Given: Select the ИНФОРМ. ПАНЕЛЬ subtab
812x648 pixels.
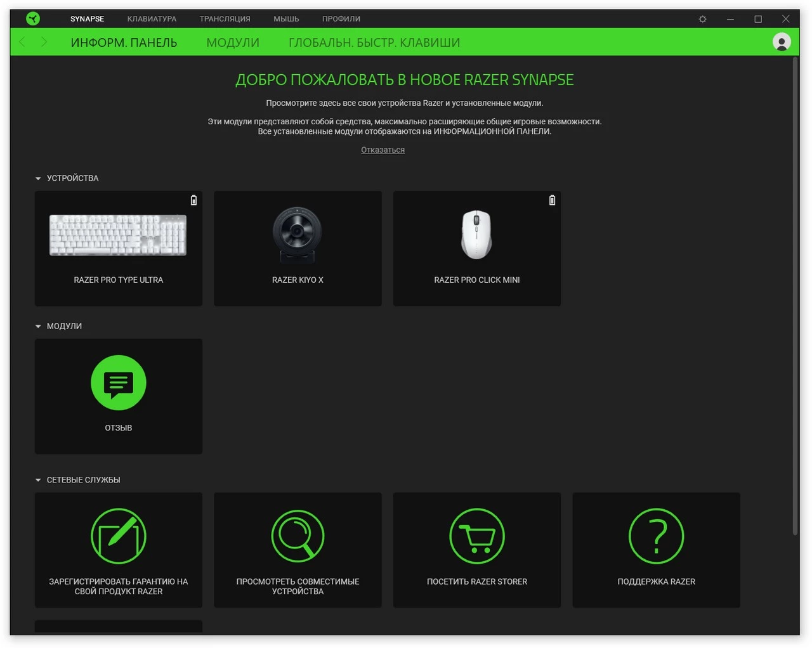Looking at the screenshot, I should tap(124, 42).
